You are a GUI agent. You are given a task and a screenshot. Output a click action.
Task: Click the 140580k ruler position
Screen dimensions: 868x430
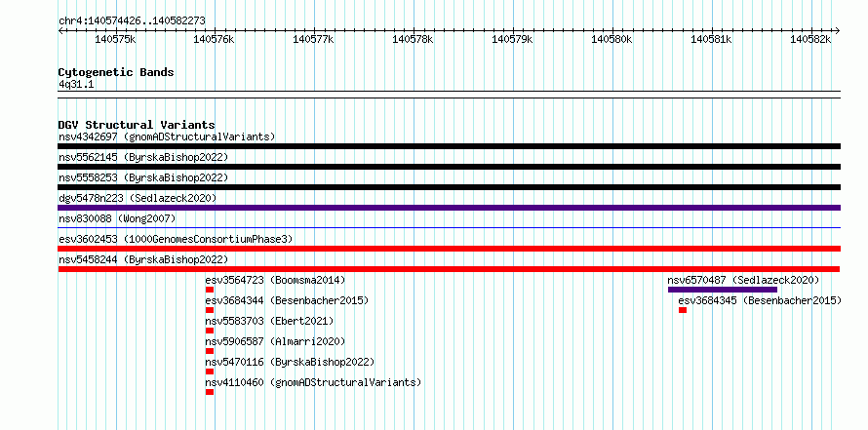pyautogui.click(x=612, y=39)
